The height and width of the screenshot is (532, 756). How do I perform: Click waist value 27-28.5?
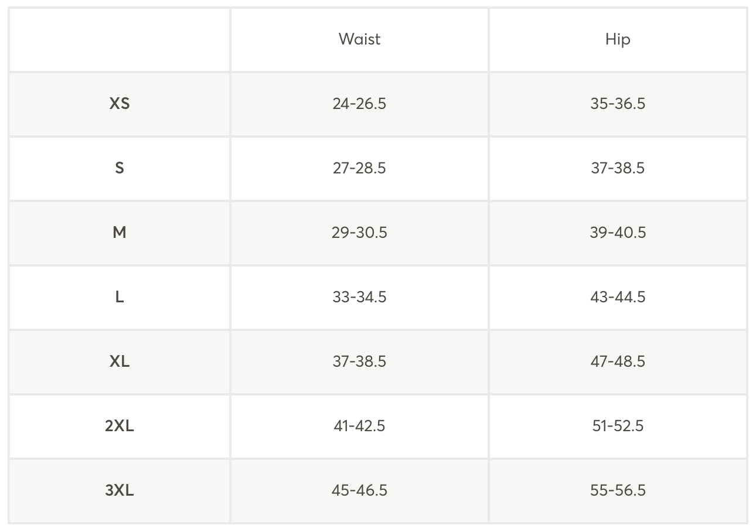(x=359, y=168)
